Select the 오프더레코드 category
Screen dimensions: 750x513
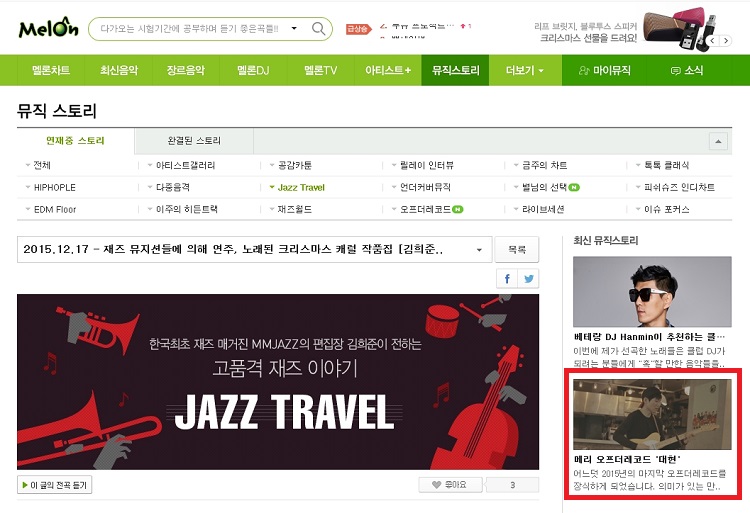tap(427, 209)
